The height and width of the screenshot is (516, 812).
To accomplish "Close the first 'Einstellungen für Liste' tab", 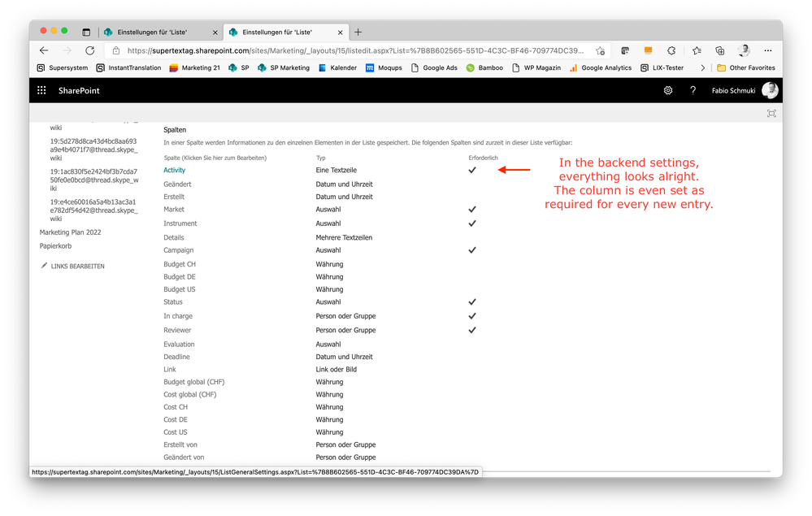I will [x=215, y=32].
